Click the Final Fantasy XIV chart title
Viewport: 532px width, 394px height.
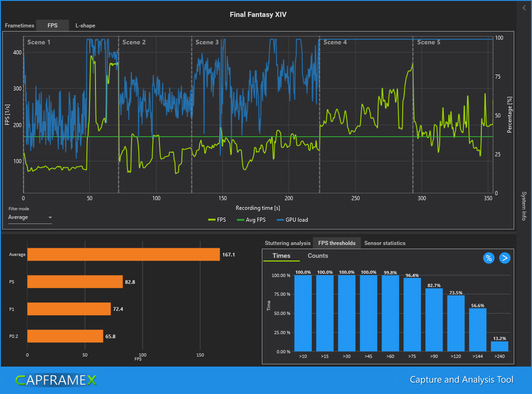pyautogui.click(x=258, y=15)
